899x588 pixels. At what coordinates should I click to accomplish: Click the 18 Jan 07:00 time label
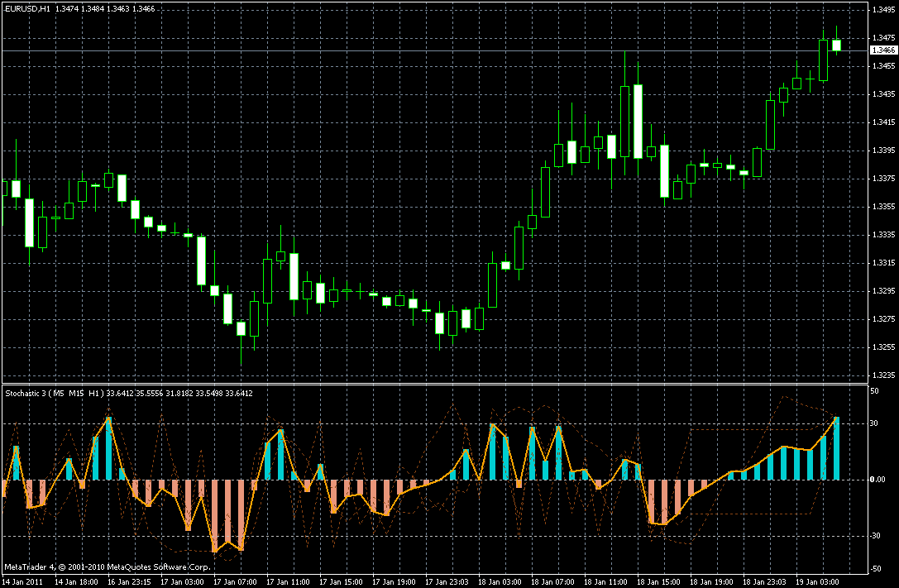point(552,581)
